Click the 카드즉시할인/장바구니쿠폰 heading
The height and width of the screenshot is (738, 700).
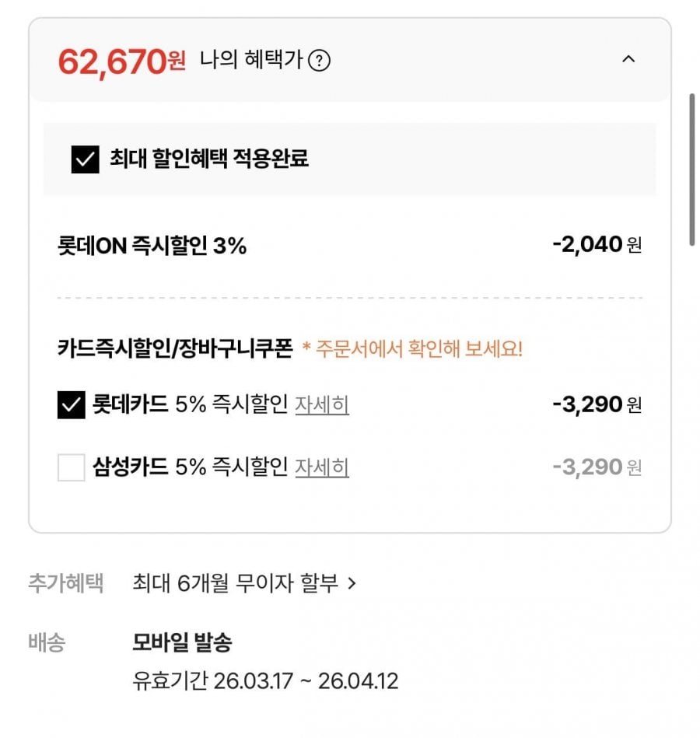tap(175, 349)
